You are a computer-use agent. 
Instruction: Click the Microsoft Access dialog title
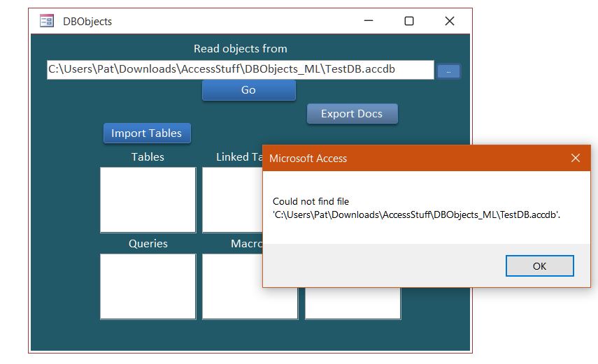point(308,158)
